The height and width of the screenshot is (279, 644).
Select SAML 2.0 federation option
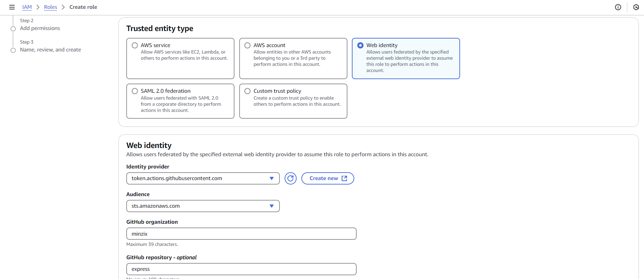(x=135, y=91)
